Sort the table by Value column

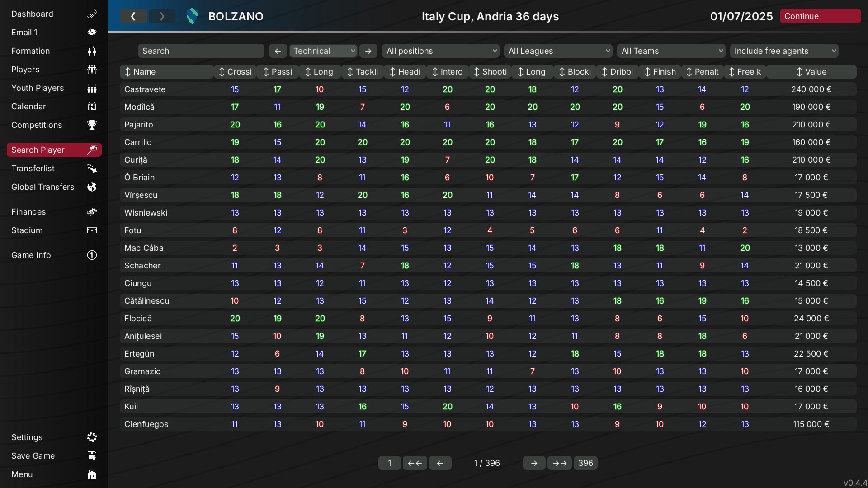pos(811,72)
